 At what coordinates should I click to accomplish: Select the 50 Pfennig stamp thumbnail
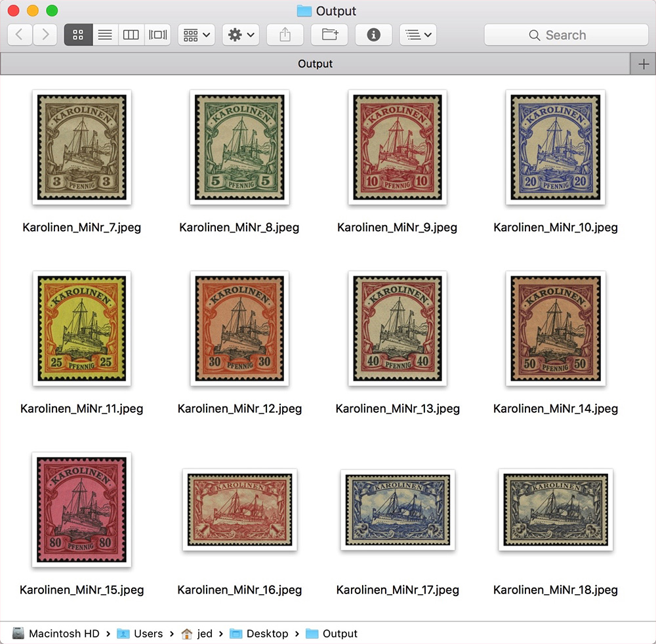click(x=556, y=328)
